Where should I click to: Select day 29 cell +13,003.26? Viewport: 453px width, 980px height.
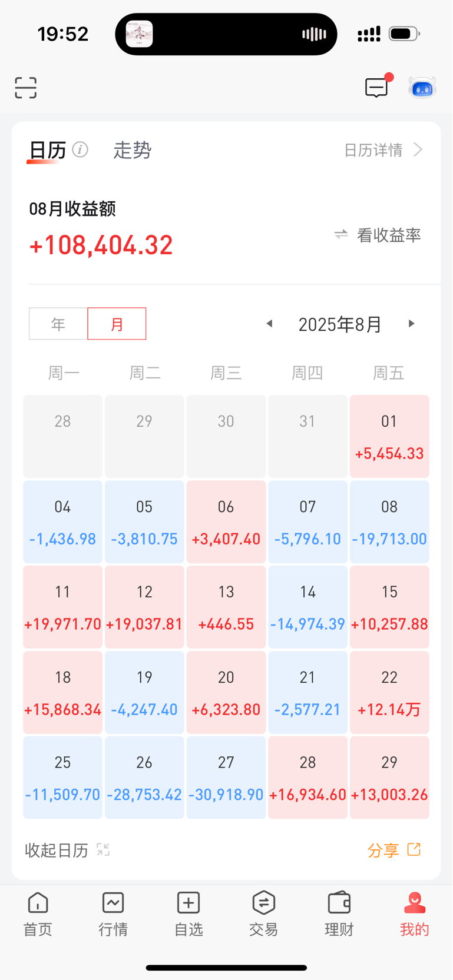point(389,778)
